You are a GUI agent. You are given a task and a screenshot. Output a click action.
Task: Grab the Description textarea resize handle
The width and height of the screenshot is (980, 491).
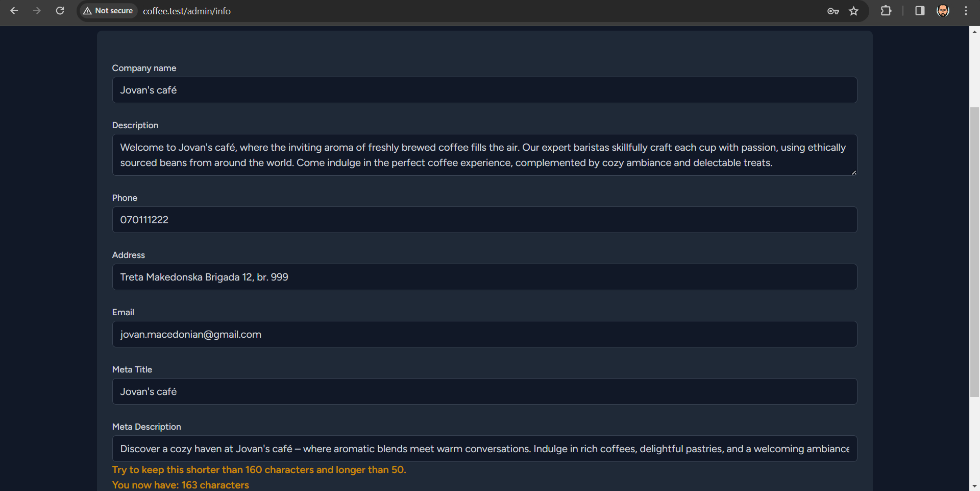pyautogui.click(x=853, y=173)
